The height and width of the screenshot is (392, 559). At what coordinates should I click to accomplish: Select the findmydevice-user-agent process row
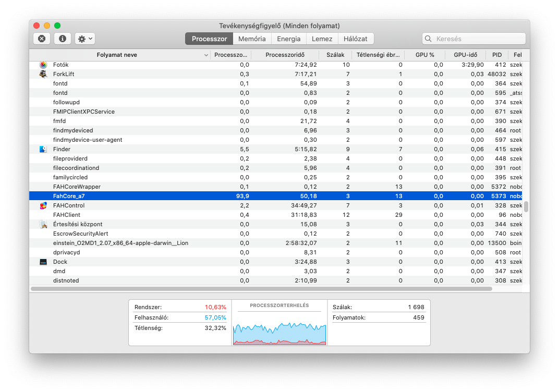[x=275, y=140]
